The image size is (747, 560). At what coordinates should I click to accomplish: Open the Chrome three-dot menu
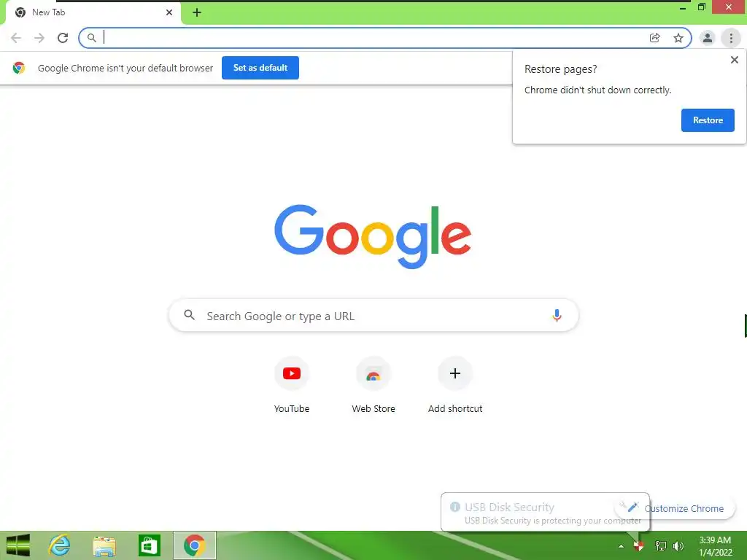point(731,38)
